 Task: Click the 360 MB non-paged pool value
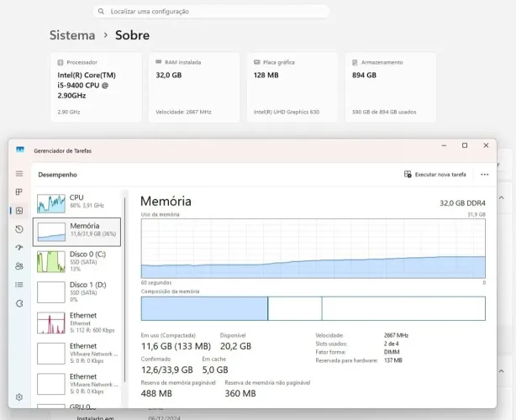pos(240,393)
